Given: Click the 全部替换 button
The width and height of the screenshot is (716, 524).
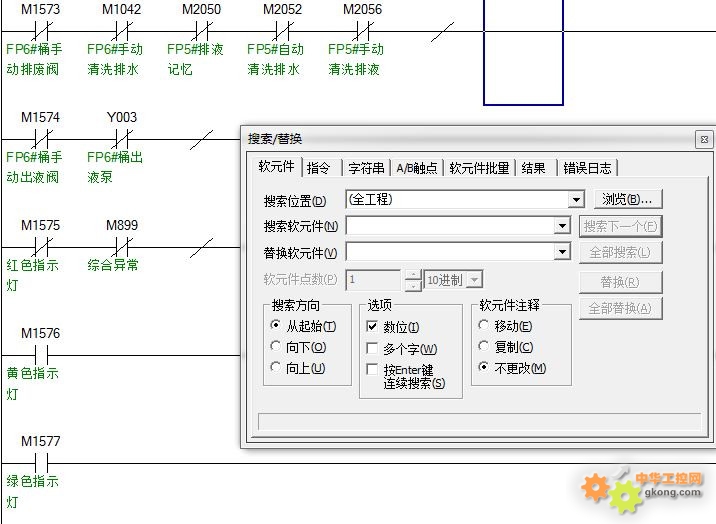Looking at the screenshot, I should (621, 309).
